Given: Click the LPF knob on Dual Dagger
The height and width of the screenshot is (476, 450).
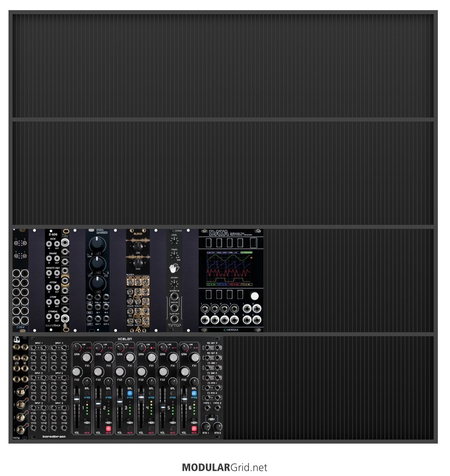Looking at the screenshot, I should coord(98,243).
